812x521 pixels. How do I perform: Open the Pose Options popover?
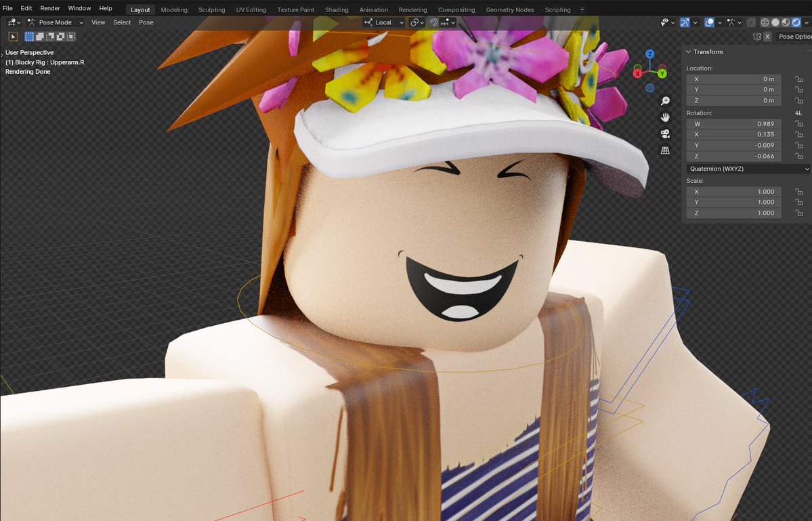click(x=793, y=37)
